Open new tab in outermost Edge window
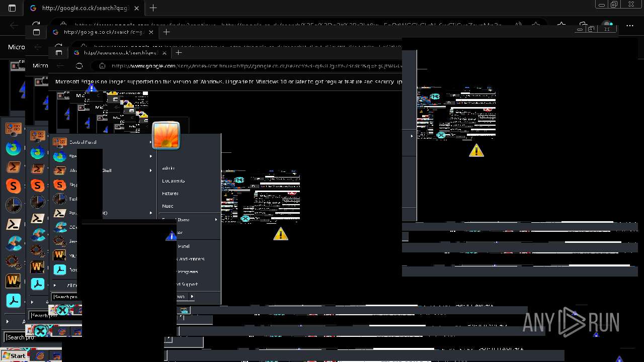Image resolution: width=644 pixels, height=362 pixels. 153,8
